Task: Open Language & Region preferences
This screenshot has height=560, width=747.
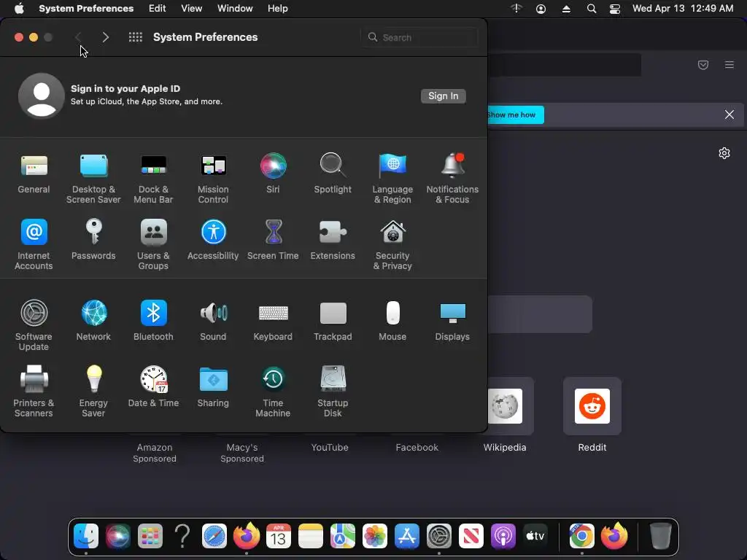Action: (392, 179)
